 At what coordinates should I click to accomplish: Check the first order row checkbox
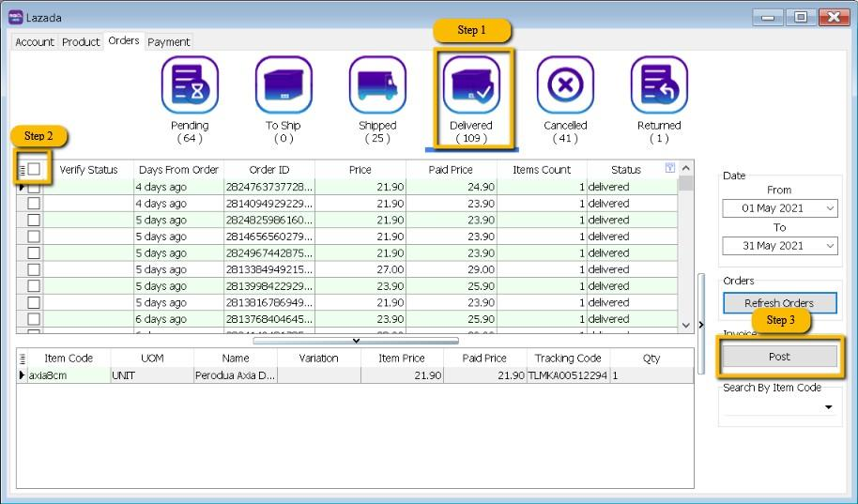coord(34,187)
